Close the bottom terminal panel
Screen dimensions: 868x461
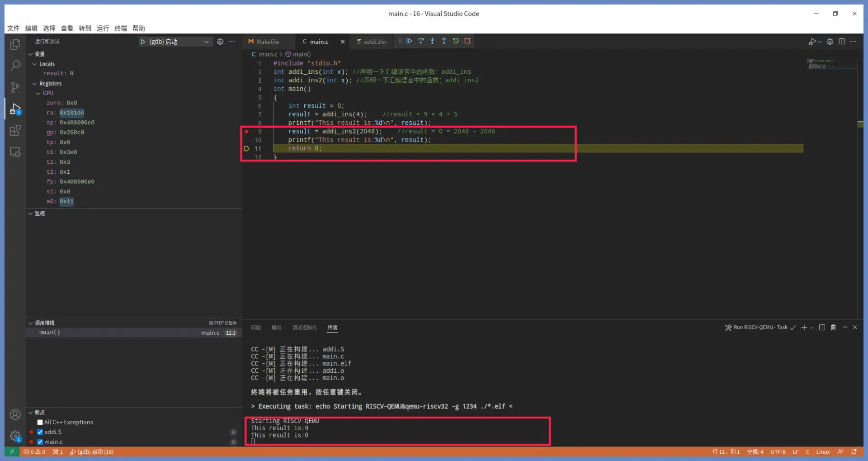(855, 327)
